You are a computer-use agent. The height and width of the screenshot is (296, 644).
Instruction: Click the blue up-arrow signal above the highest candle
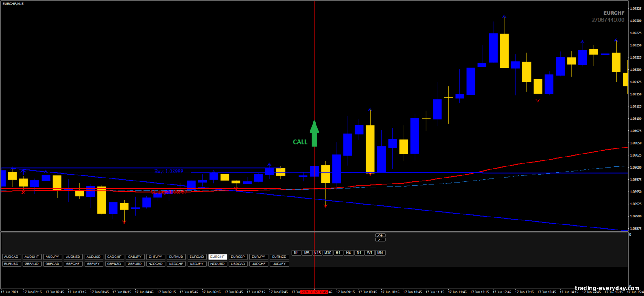pos(504,17)
